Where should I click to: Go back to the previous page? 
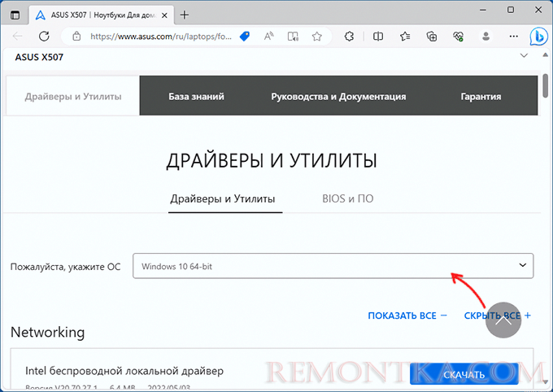pyautogui.click(x=17, y=36)
